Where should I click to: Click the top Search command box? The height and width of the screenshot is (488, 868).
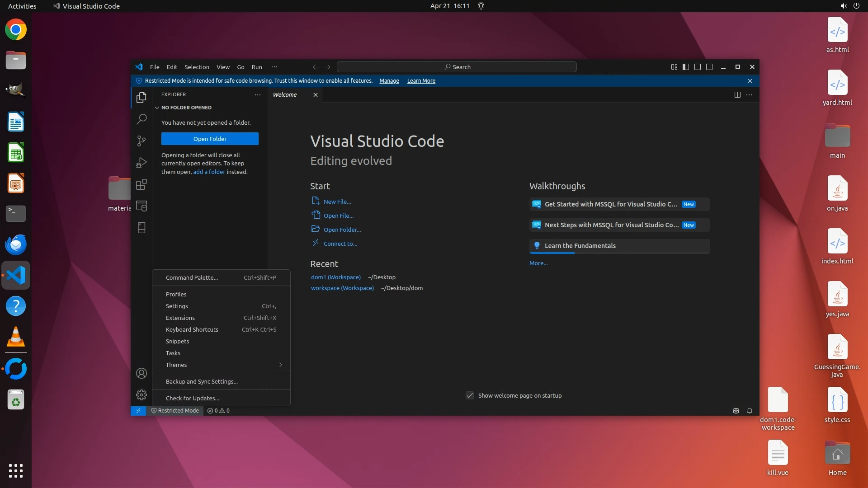[457, 67]
